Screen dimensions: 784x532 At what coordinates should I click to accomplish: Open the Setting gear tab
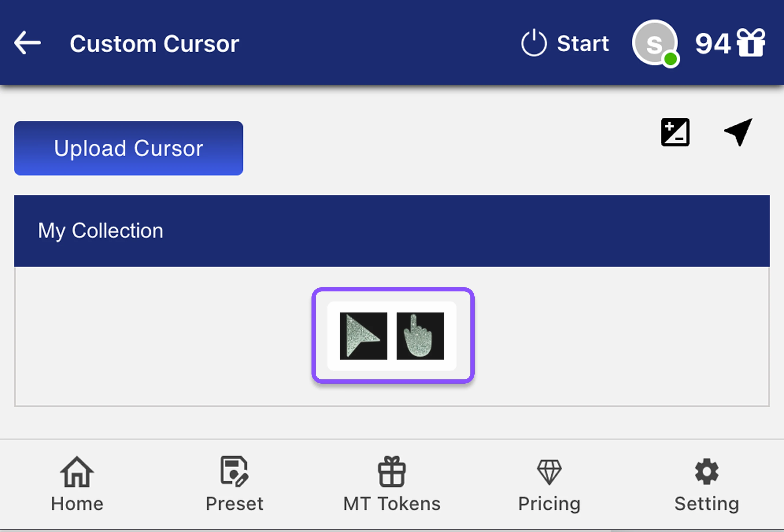(x=706, y=485)
